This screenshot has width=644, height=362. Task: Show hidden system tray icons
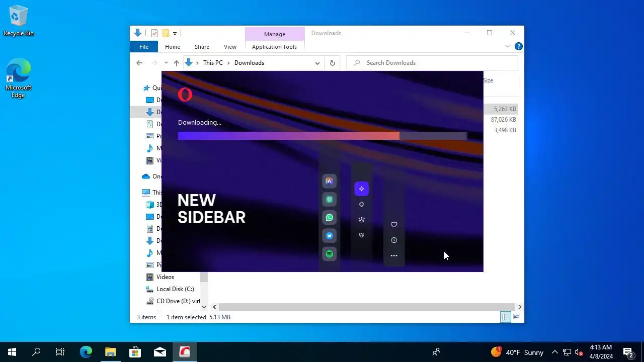click(554, 352)
